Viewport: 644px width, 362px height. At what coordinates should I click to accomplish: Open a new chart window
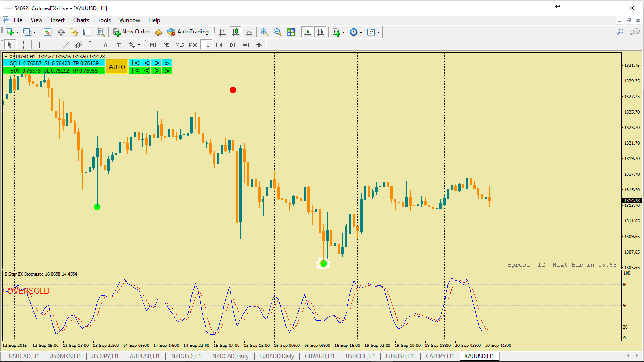pyautogui.click(x=9, y=32)
